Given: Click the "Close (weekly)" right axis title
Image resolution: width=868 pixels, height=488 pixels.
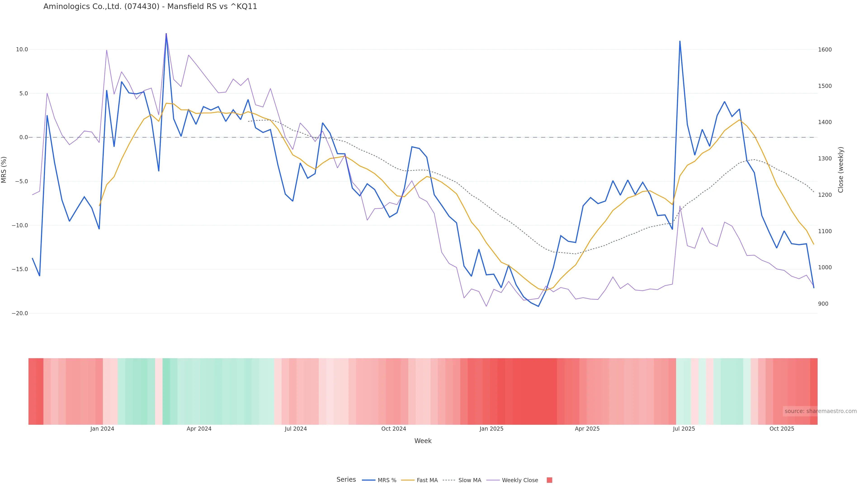Looking at the screenshot, I should [841, 170].
